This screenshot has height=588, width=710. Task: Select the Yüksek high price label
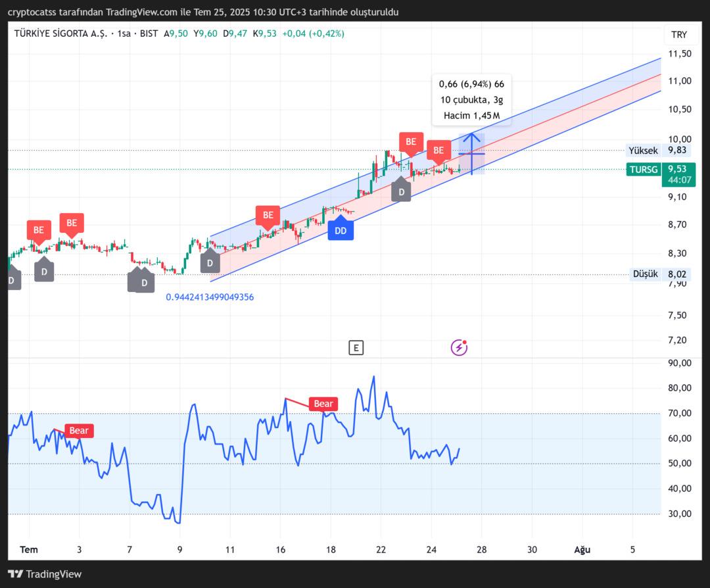pos(643,151)
